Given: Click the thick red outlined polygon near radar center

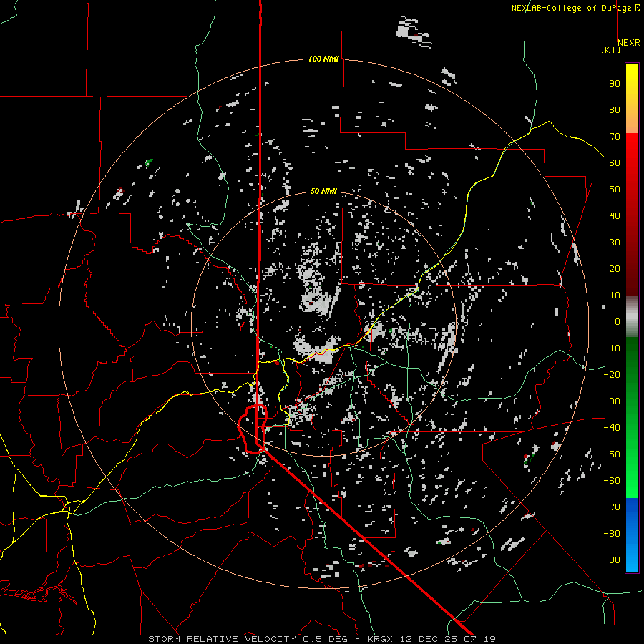Looking at the screenshot, I should click(x=253, y=429).
